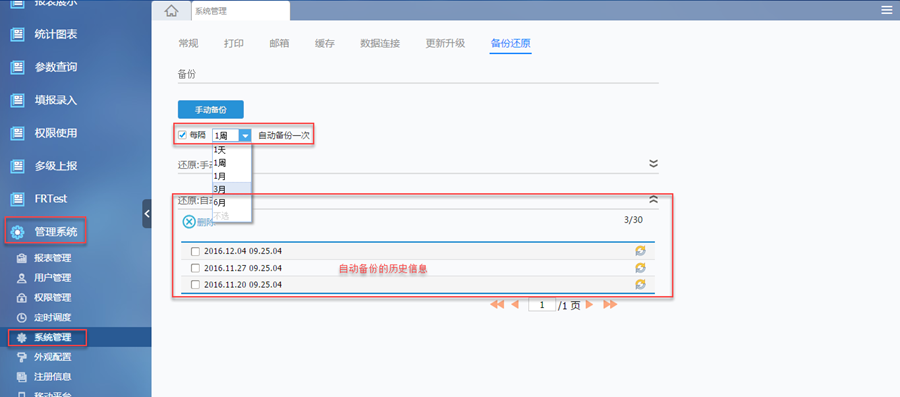Switch to the 缓存 tab
Screen dimensions: 900x397
coord(325,43)
